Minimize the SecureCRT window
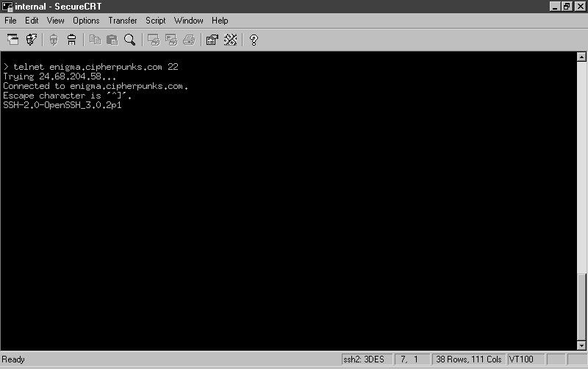 coord(555,7)
